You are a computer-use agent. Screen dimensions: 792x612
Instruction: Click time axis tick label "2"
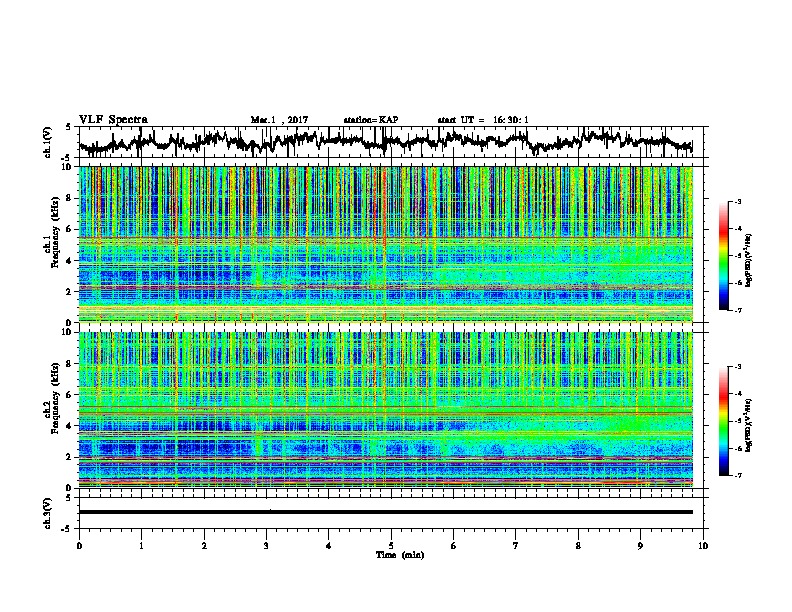pos(204,546)
